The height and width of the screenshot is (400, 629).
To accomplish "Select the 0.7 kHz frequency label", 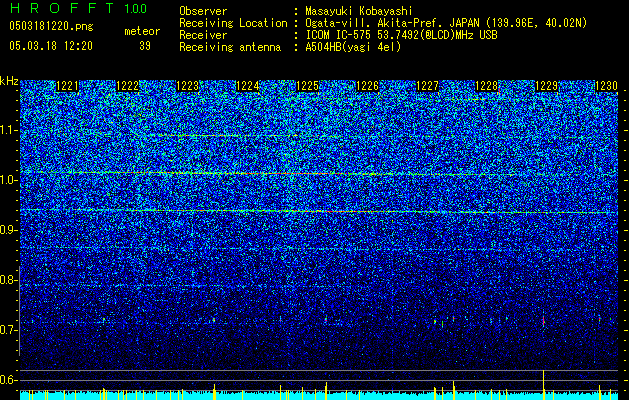I will 8,330.
